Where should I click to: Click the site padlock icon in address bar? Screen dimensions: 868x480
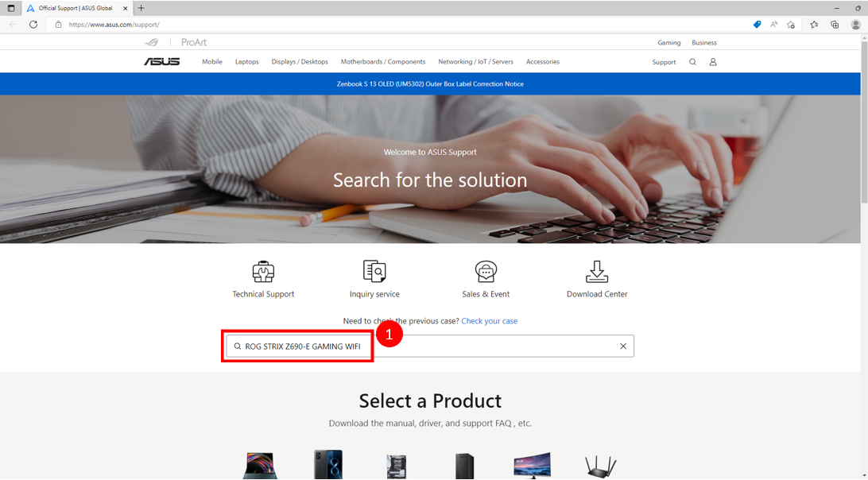[x=58, y=25]
